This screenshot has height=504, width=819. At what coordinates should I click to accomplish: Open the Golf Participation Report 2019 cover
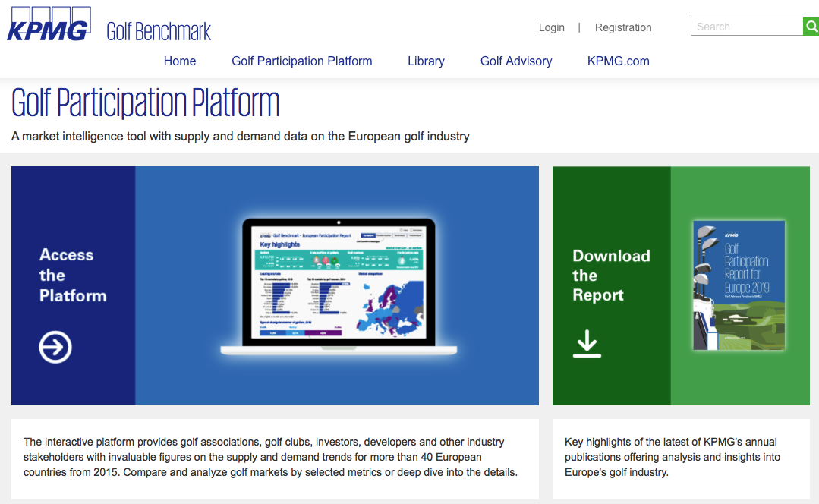[x=739, y=285]
